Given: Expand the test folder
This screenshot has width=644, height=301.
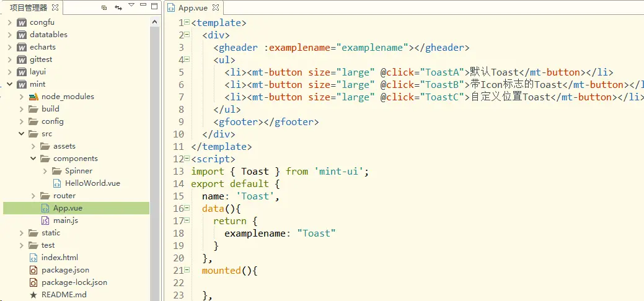Looking at the screenshot, I should [21, 245].
